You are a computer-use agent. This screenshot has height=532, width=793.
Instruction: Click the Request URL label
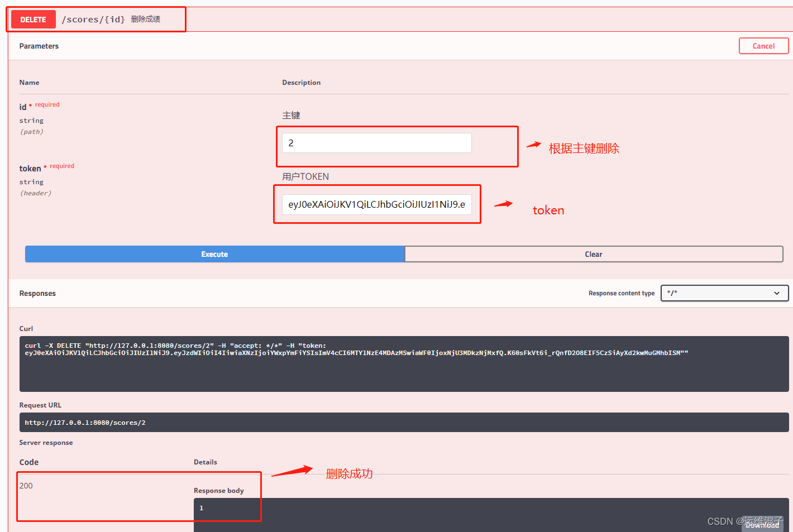coord(40,405)
